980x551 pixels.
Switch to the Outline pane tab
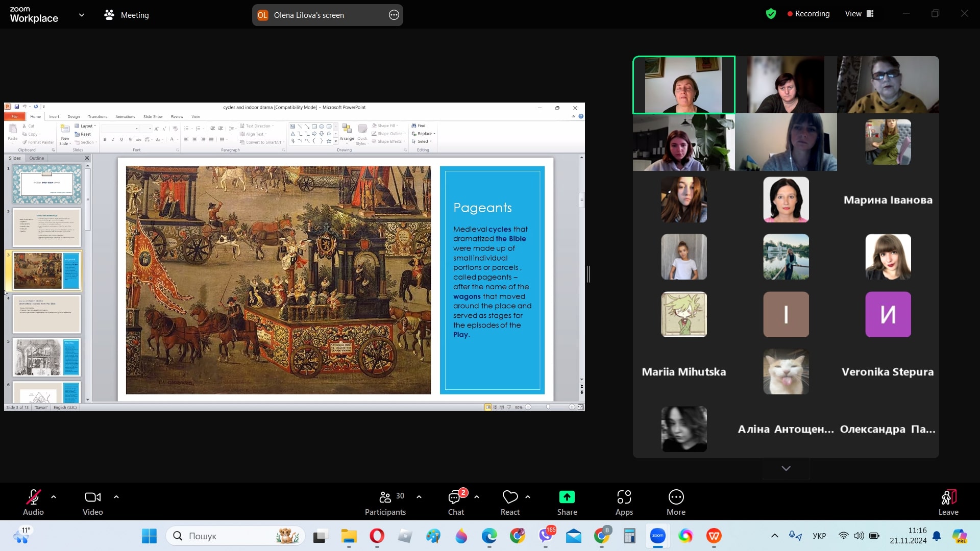pyautogui.click(x=37, y=158)
